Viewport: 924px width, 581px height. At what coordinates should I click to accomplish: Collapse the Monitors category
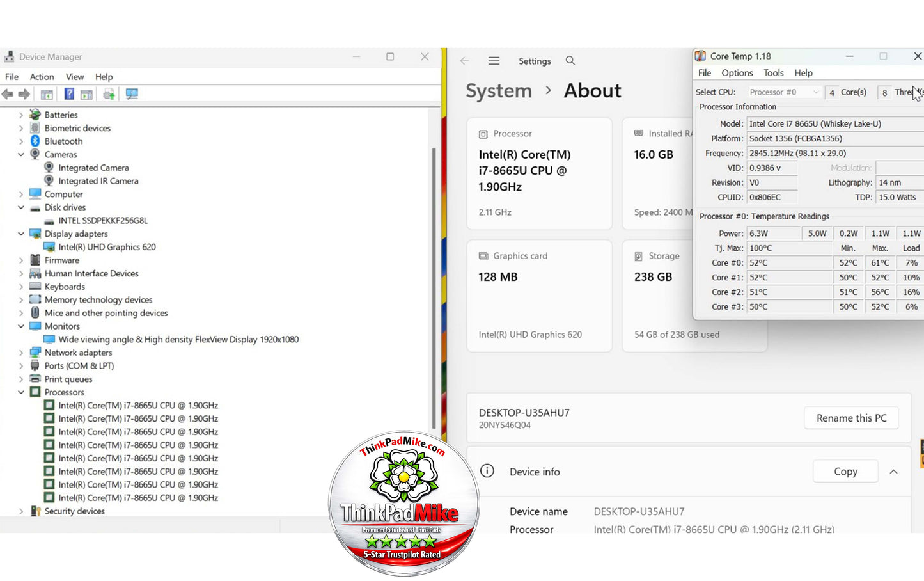click(x=21, y=326)
